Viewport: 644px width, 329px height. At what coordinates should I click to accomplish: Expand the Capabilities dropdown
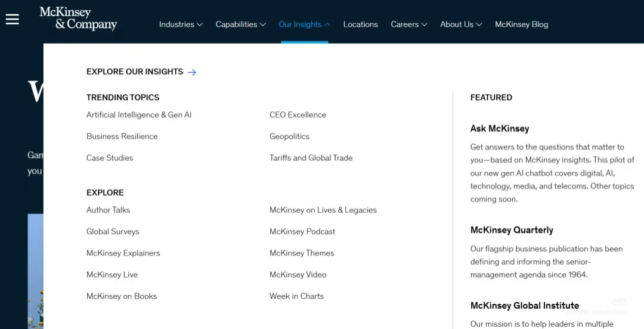pyautogui.click(x=241, y=24)
